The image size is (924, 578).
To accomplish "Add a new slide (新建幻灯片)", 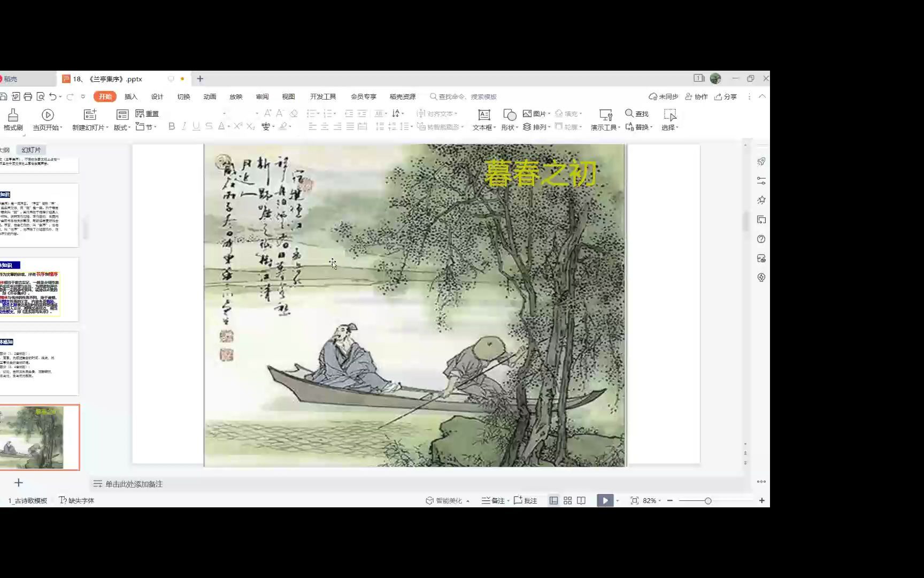I will coord(90,119).
